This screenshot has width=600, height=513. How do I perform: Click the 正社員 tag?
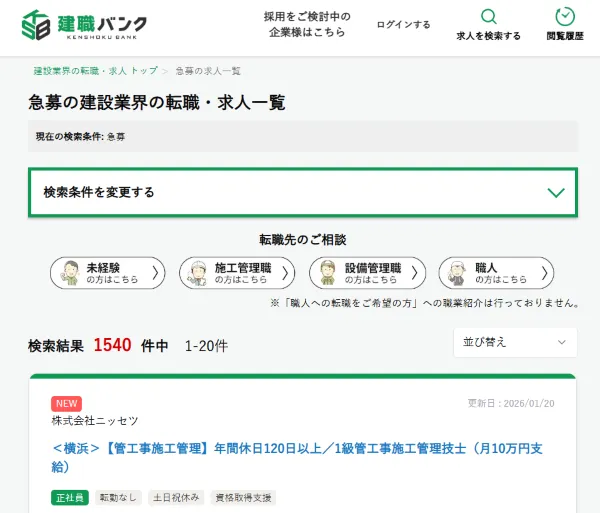(70, 498)
